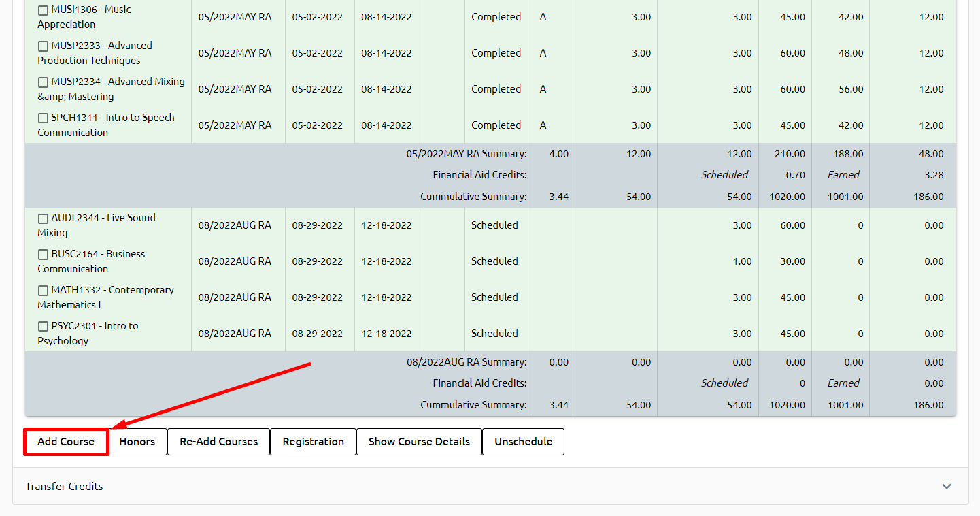The image size is (980, 516).
Task: Show Course Details for the schedule
Action: [419, 442]
